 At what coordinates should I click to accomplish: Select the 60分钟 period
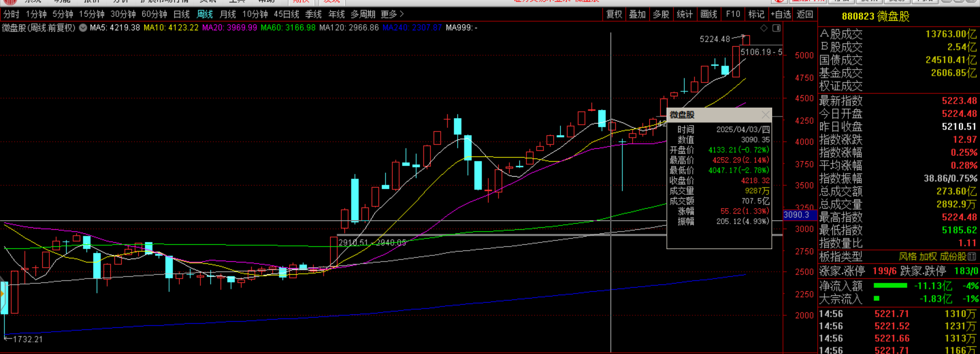tap(154, 15)
